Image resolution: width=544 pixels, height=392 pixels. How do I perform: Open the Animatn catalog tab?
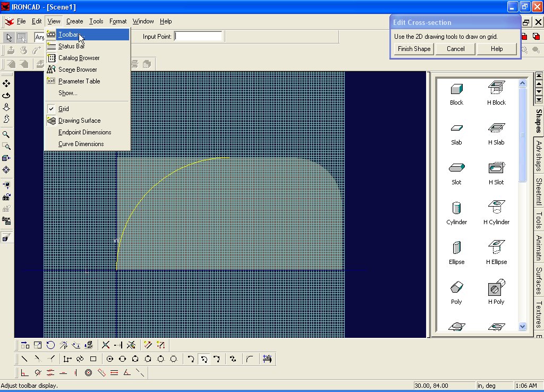(539, 248)
